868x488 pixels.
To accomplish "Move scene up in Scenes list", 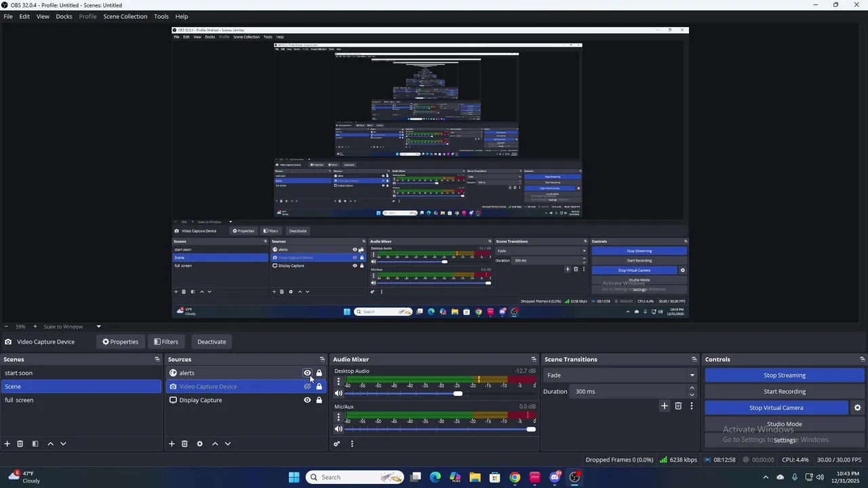I will (x=50, y=444).
